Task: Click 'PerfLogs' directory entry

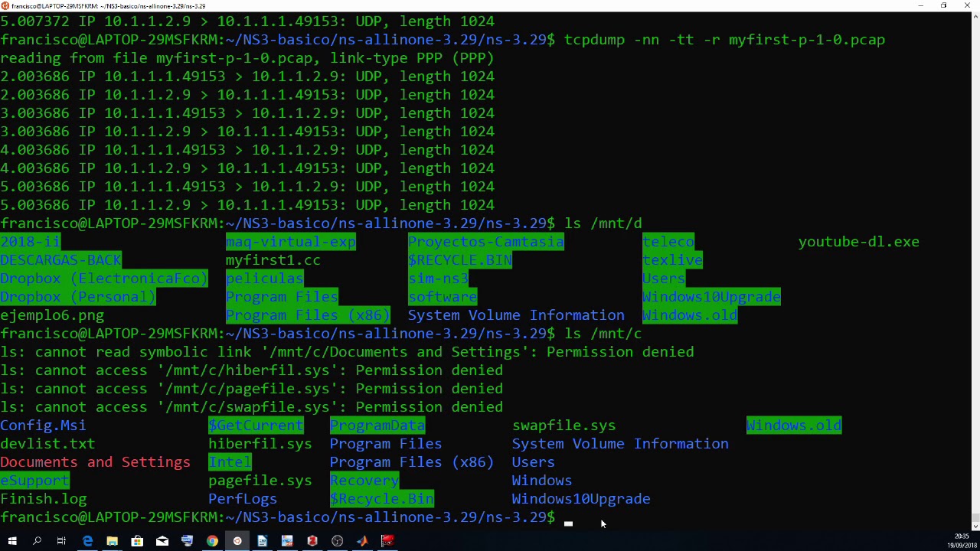Action: (x=243, y=499)
